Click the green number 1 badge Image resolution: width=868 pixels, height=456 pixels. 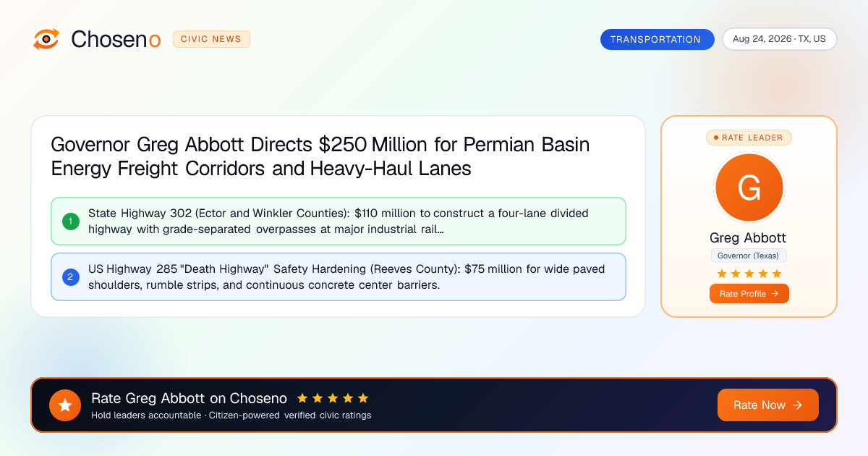click(71, 221)
